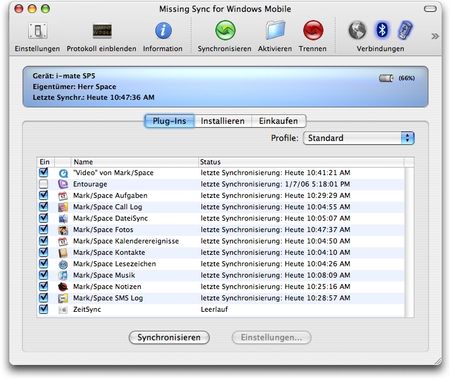
Task: Click the Mark/Space DateiSync icon
Action: 63,218
